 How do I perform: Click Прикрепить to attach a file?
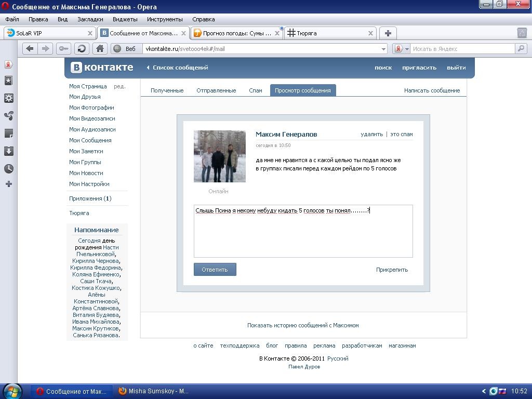pyautogui.click(x=392, y=270)
